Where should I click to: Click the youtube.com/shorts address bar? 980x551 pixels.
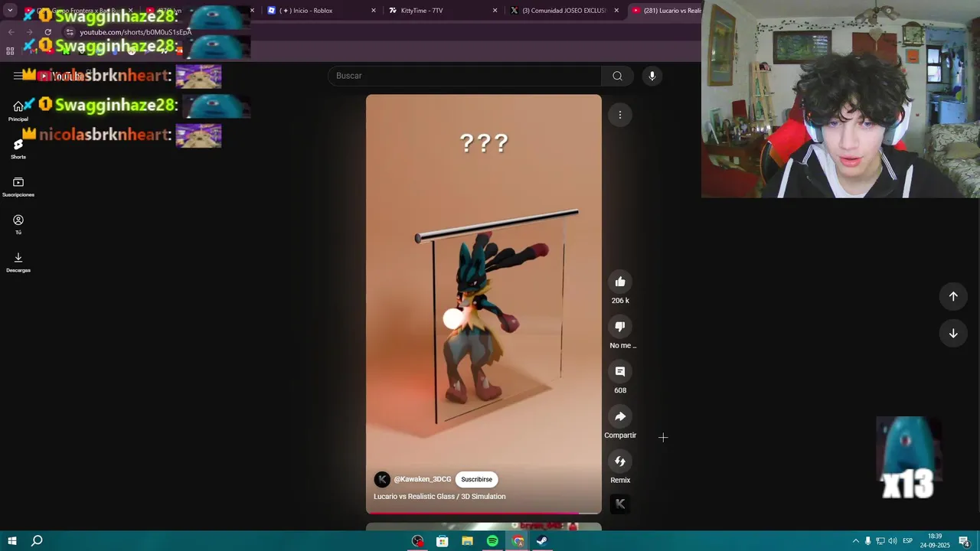(136, 32)
